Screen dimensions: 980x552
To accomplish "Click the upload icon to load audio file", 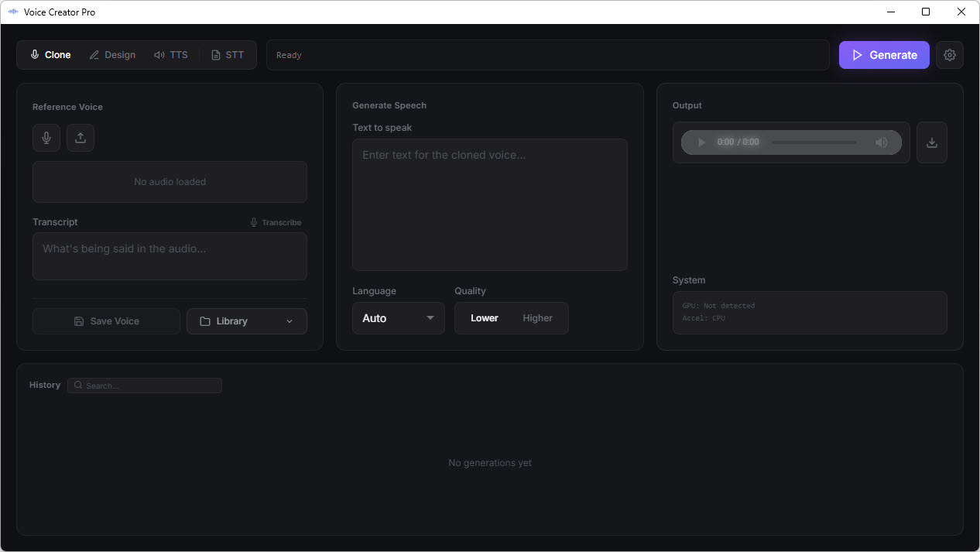I will (80, 137).
